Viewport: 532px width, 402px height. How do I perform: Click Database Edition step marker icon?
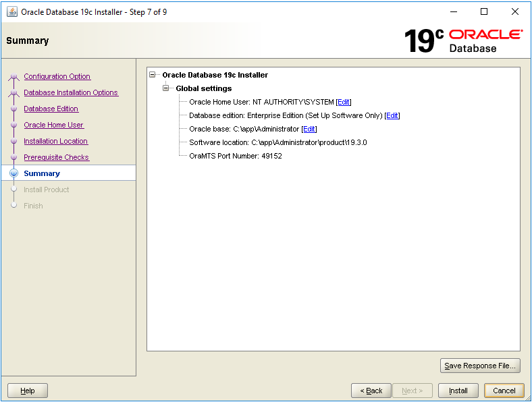14,109
